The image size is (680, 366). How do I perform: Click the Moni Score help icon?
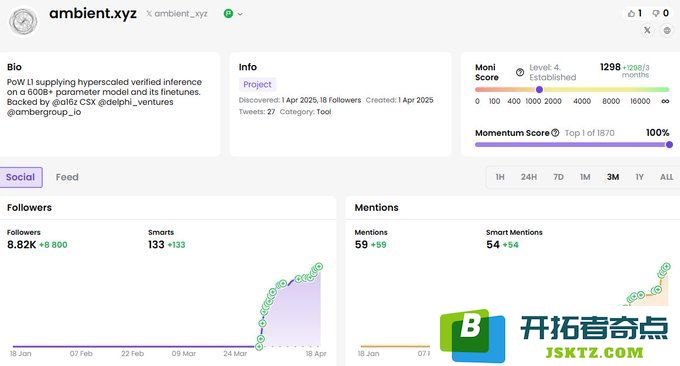520,72
